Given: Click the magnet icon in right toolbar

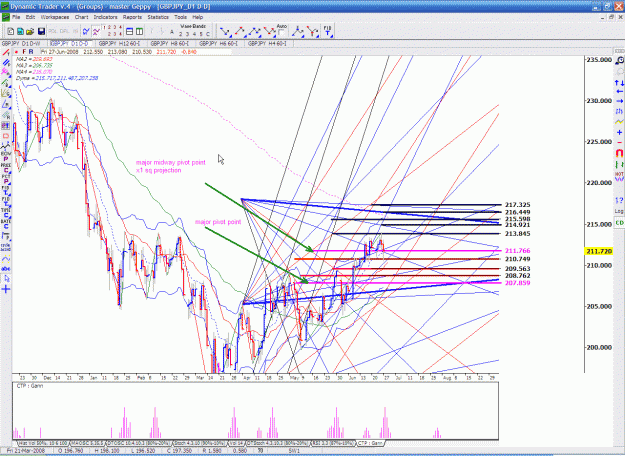Looking at the screenshot, I should tap(619, 153).
